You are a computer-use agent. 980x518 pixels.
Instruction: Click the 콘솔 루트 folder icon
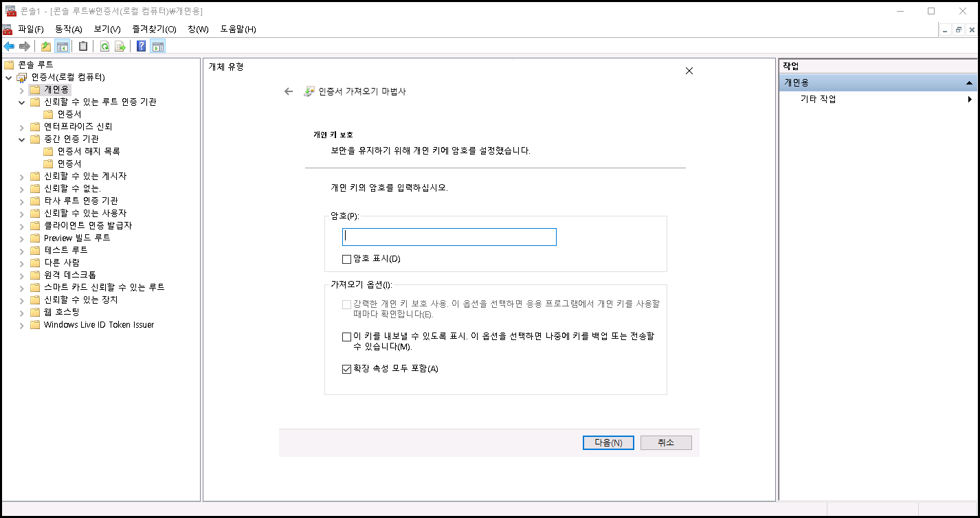click(x=8, y=65)
